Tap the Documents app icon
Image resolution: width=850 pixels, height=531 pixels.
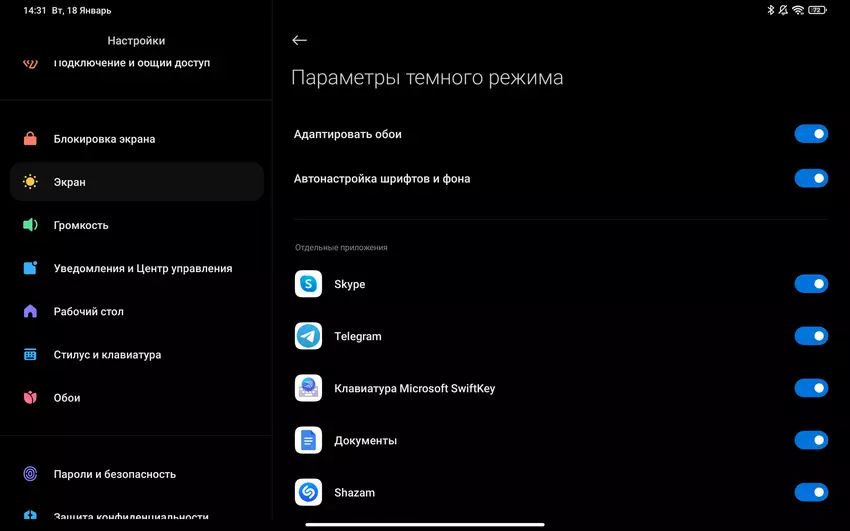click(308, 440)
